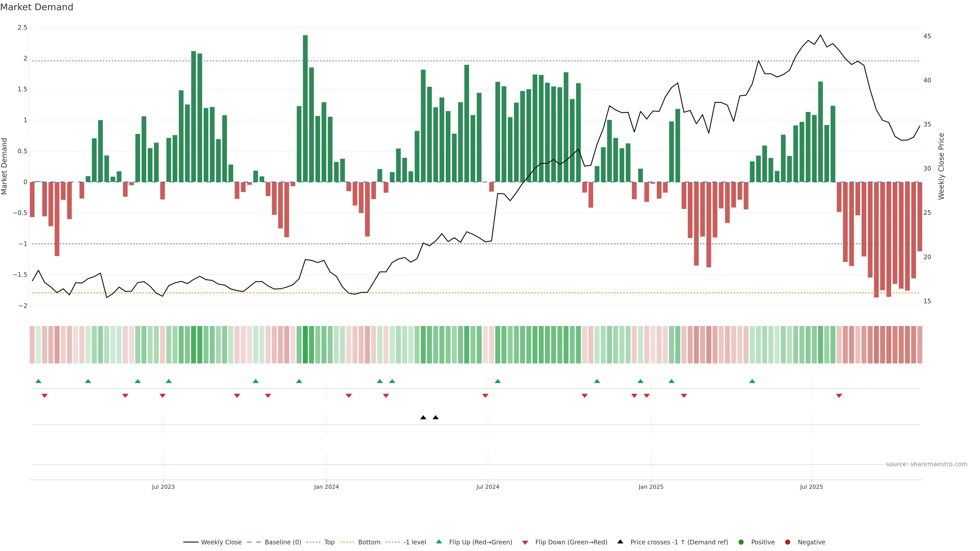Viewport: 980px width, 551px height.
Task: Click the green Positive legend dot
Action: 741,542
